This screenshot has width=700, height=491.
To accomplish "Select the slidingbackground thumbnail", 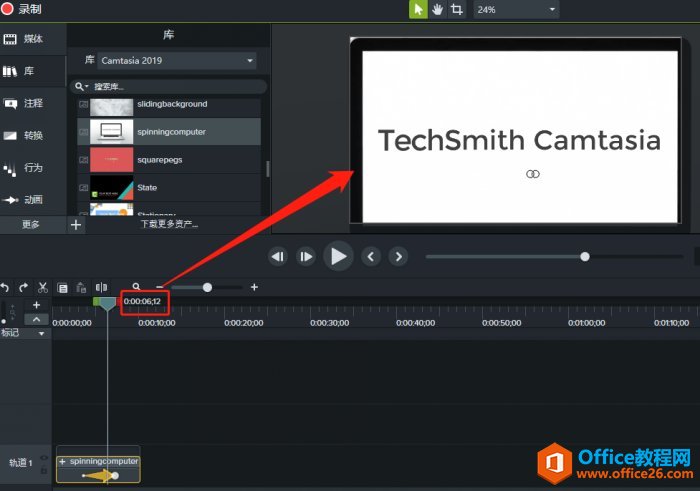I will pyautogui.click(x=112, y=107).
